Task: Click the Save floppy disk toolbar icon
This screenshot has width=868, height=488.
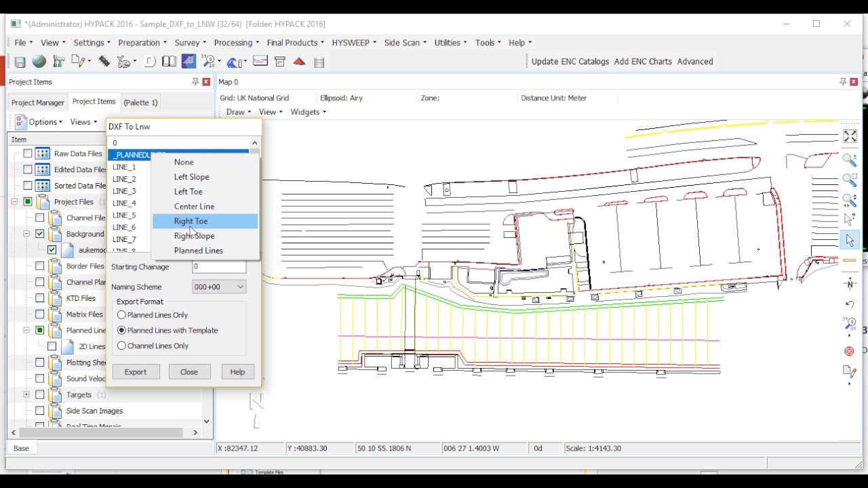Action: click(20, 62)
